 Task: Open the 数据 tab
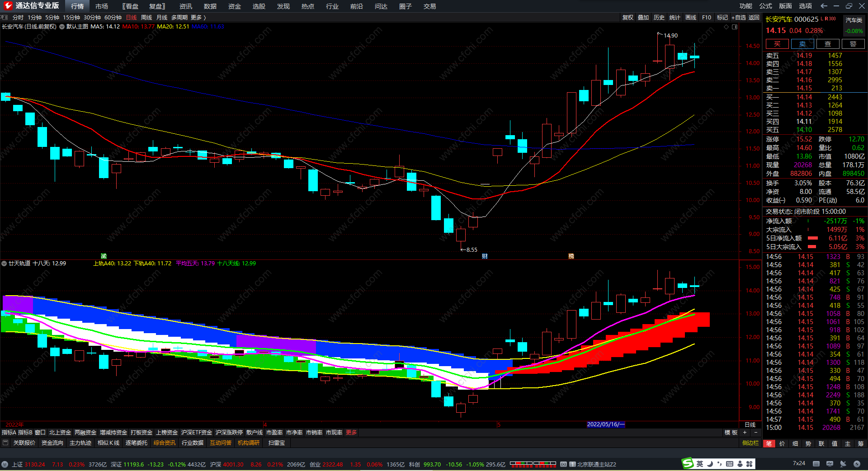click(x=210, y=6)
